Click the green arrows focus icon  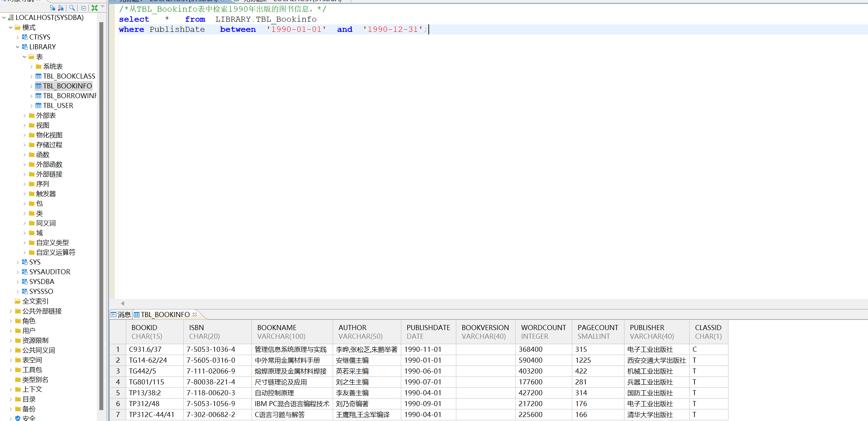(95, 8)
